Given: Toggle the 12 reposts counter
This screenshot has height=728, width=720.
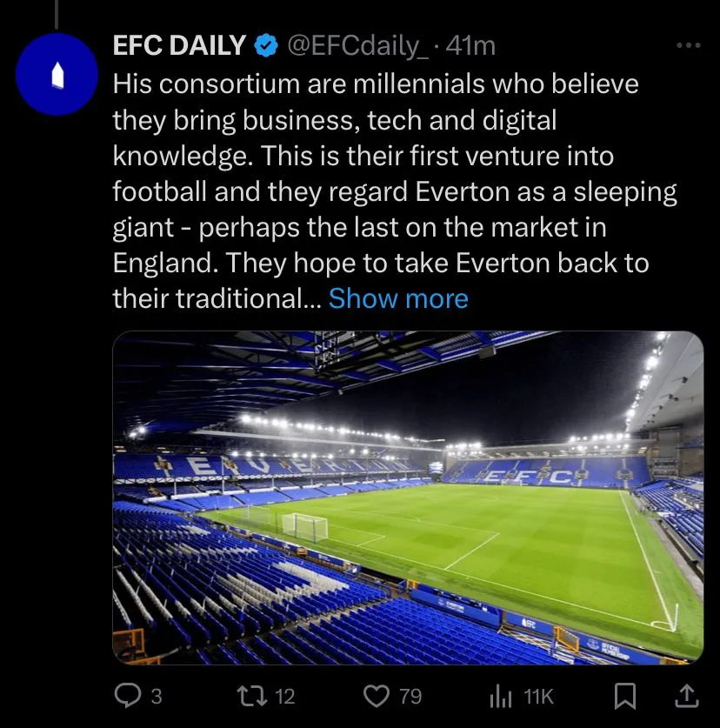Looking at the screenshot, I should tap(284, 696).
